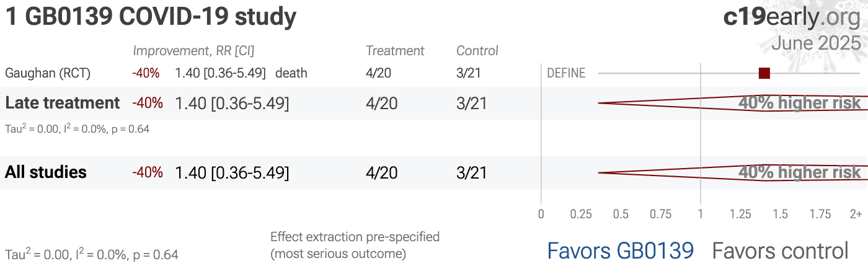Click the All studies summary diamond
This screenshot has width=868, height=266.
click(733, 172)
